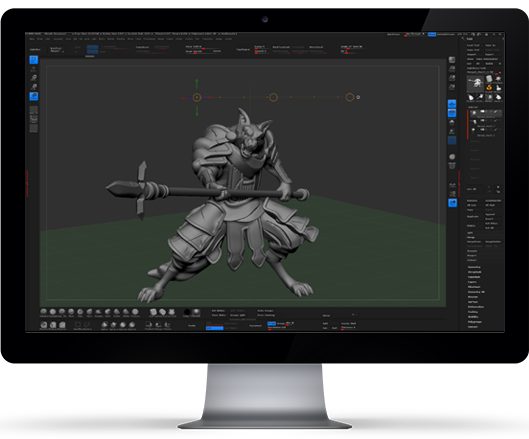Image resolution: width=529 pixels, height=439 pixels.
Task: Toggle the lowest blue button on right shelf
Action: click(452, 203)
